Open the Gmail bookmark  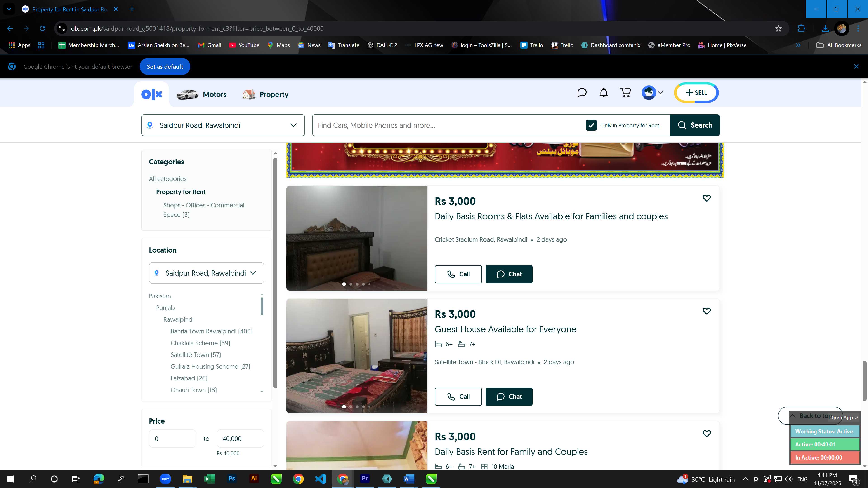tap(209, 45)
